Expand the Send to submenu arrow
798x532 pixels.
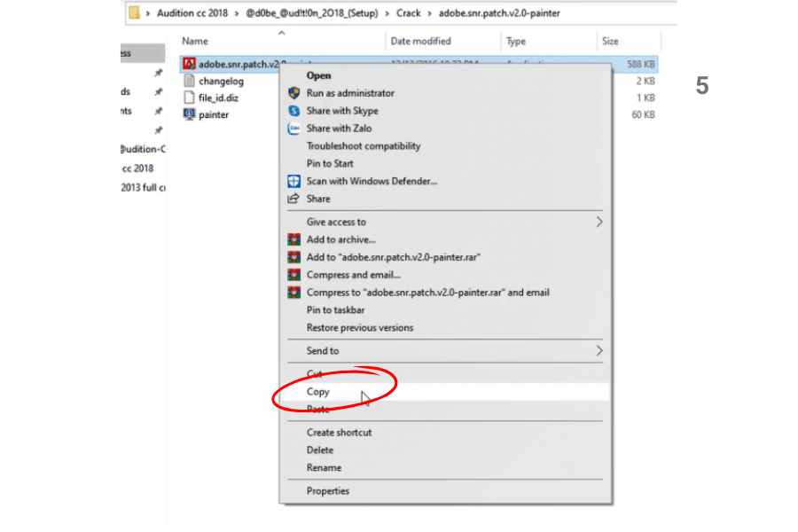point(598,351)
